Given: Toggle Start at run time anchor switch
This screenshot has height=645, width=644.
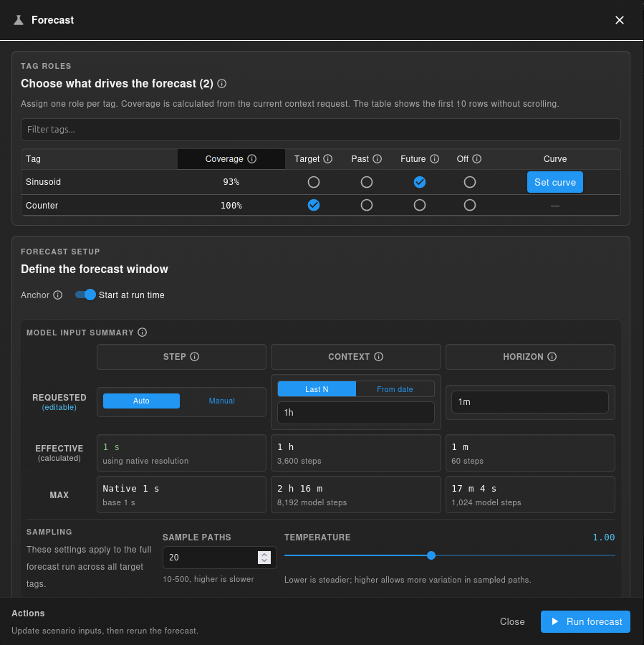Looking at the screenshot, I should (85, 295).
